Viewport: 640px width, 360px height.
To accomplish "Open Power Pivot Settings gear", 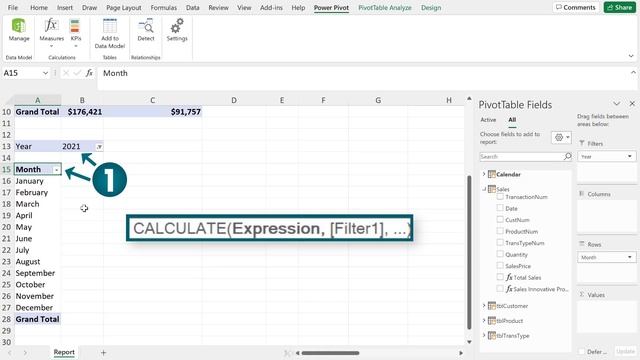I will [x=177, y=26].
